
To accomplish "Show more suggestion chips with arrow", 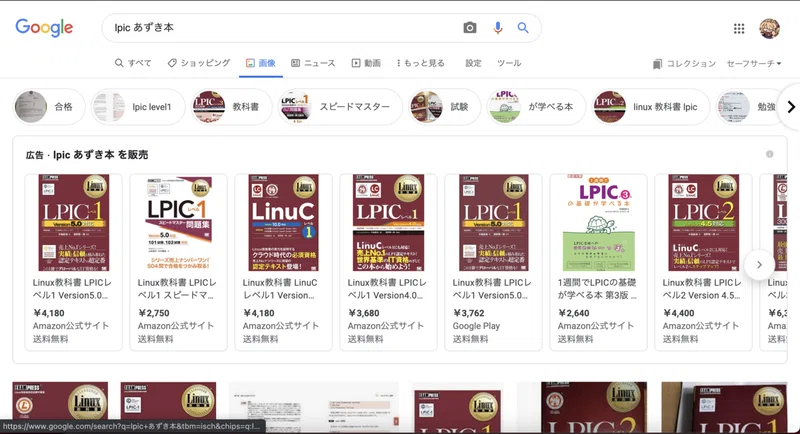I will pos(790,107).
